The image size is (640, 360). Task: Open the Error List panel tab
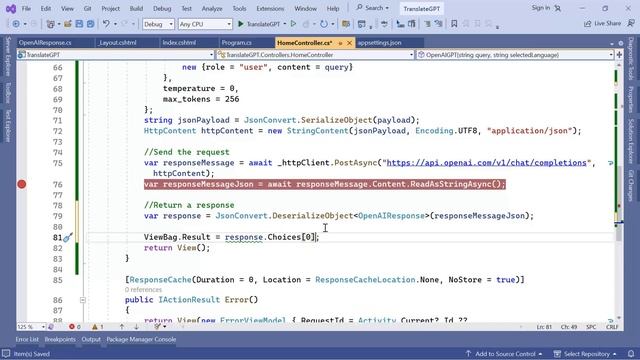point(27,340)
